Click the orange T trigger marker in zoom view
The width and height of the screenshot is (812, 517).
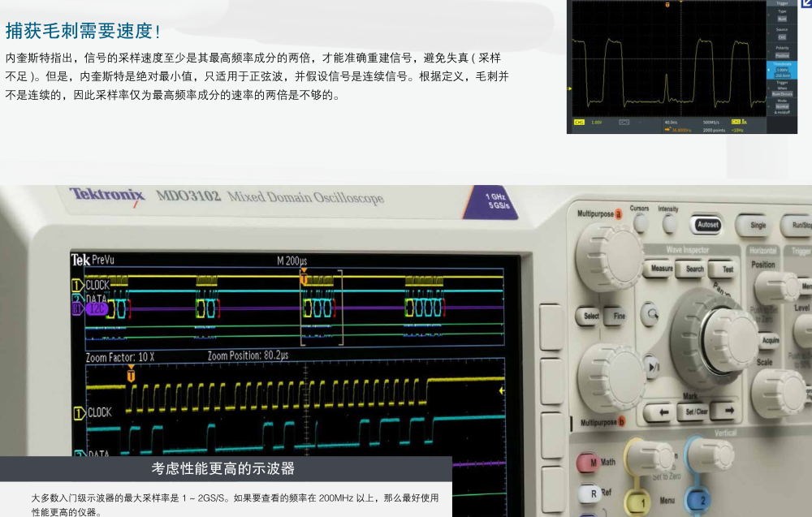(x=131, y=375)
